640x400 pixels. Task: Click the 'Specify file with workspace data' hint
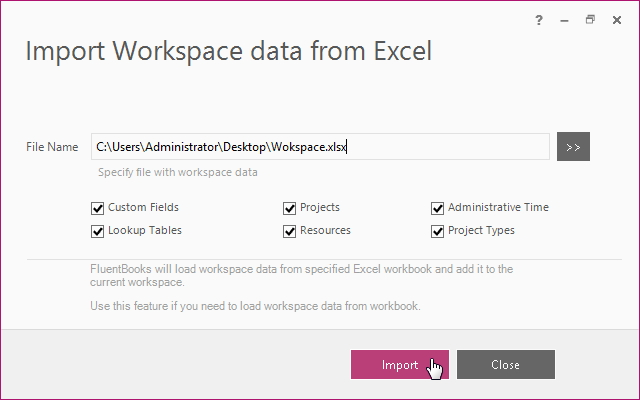(x=178, y=172)
